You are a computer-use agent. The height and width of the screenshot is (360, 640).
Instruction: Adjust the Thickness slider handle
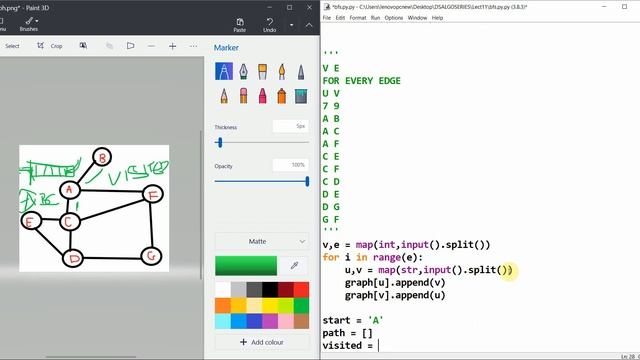pyautogui.click(x=220, y=142)
